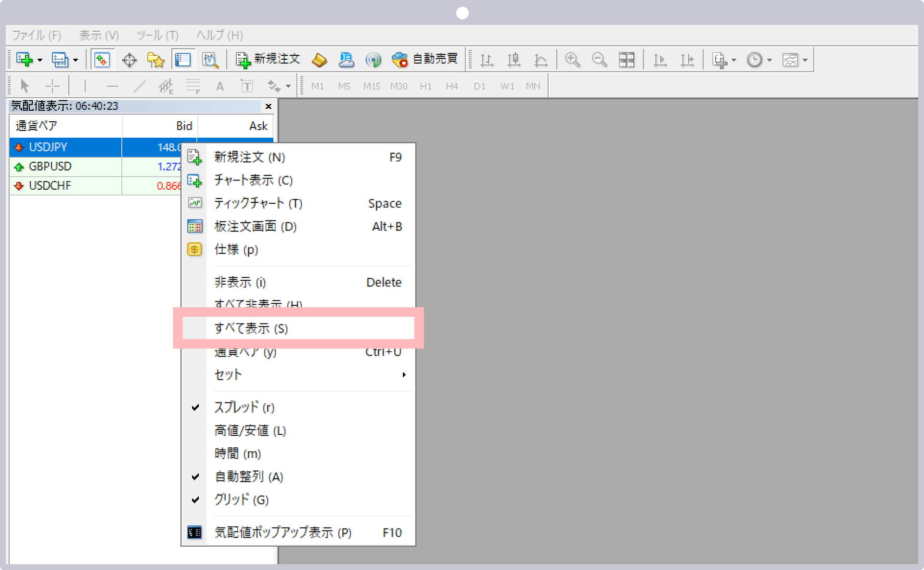The width and height of the screenshot is (924, 570).
Task: Toggle the Market Watch window icon
Action: click(102, 60)
